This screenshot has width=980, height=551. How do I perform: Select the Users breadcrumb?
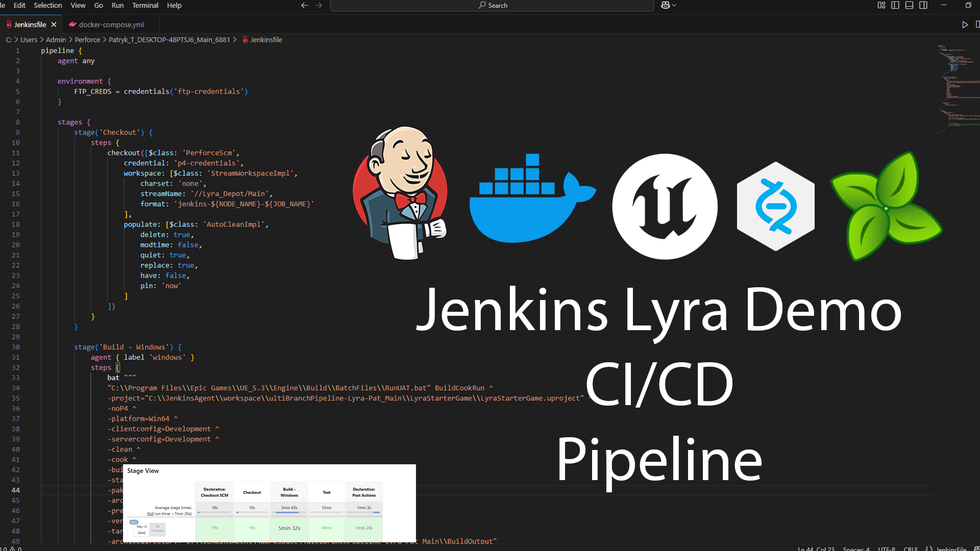[29, 40]
